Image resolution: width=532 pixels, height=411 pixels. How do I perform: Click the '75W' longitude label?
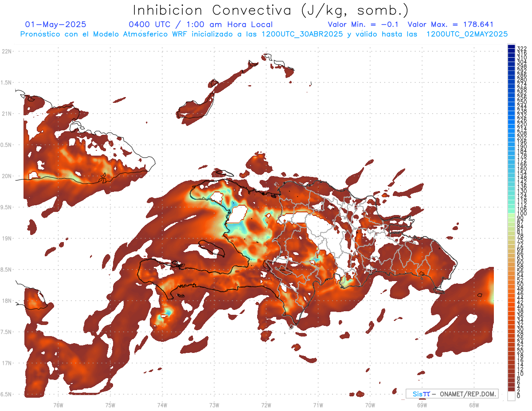tap(110, 405)
